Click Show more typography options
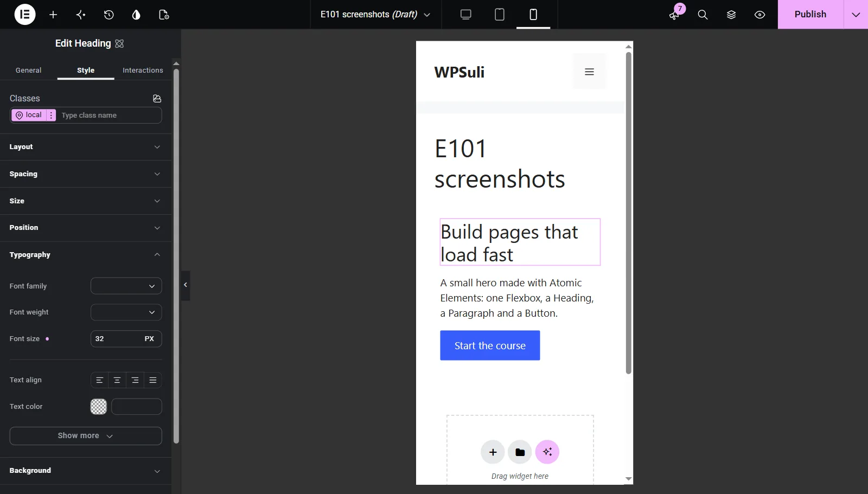This screenshot has width=868, height=494. tap(86, 436)
